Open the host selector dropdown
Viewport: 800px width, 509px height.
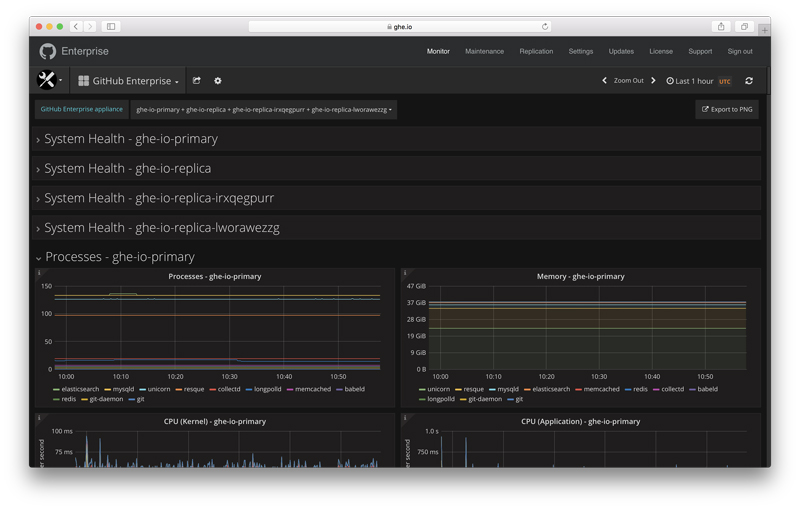[264, 110]
